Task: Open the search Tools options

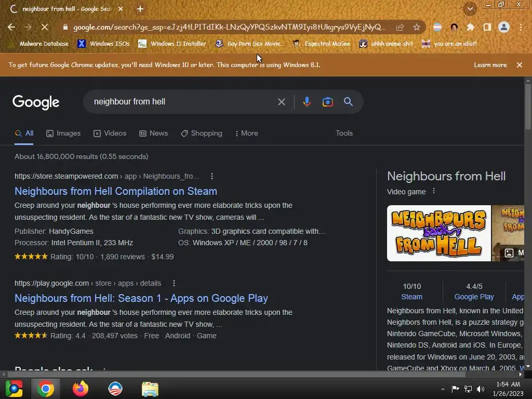Action: pyautogui.click(x=344, y=134)
